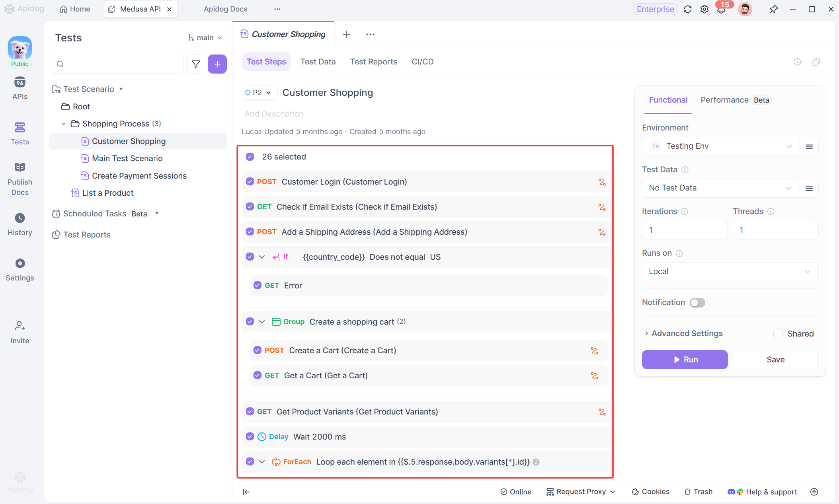The width and height of the screenshot is (839, 504).
Task: Switch to the Test Reports tab
Action: coord(374,62)
